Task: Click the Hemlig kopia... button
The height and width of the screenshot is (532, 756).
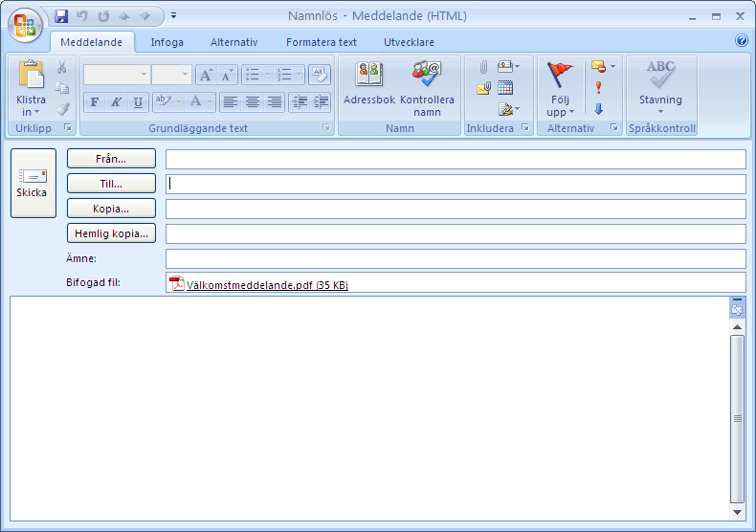Action: click(x=111, y=233)
